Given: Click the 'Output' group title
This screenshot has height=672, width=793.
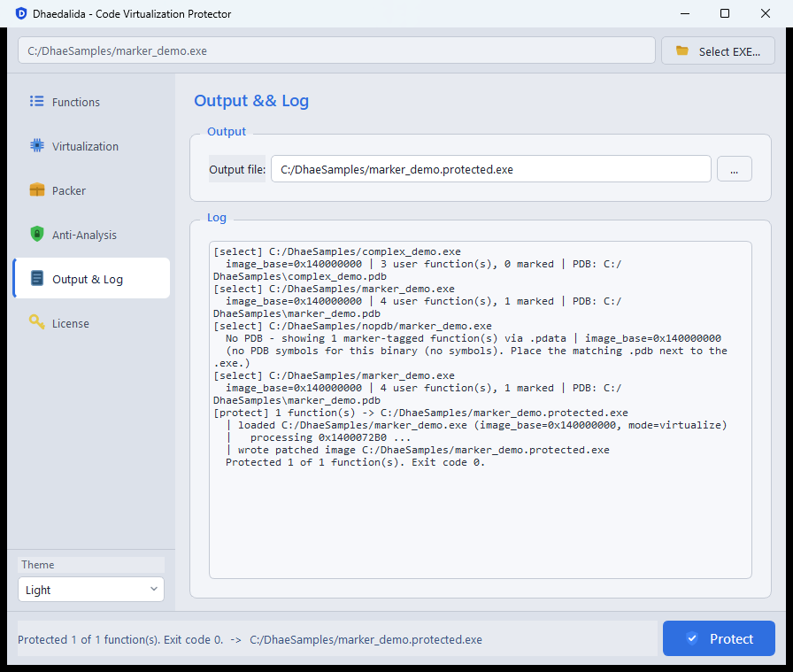Looking at the screenshot, I should [227, 132].
